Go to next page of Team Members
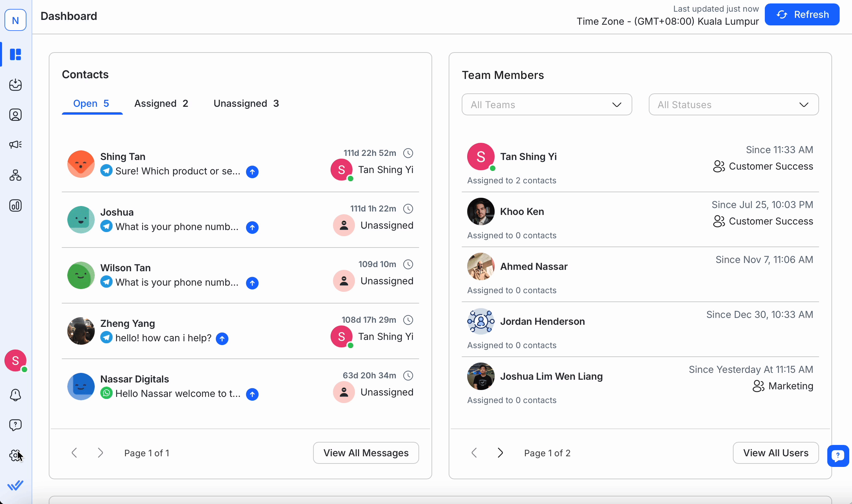Image resolution: width=852 pixels, height=504 pixels. click(x=500, y=453)
